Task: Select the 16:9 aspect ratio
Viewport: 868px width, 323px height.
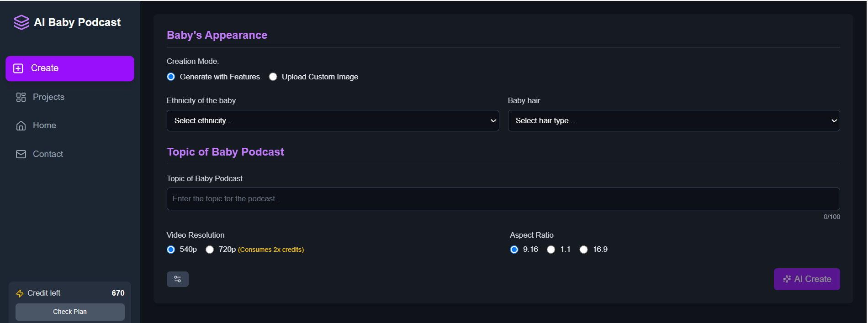Action: [583, 250]
